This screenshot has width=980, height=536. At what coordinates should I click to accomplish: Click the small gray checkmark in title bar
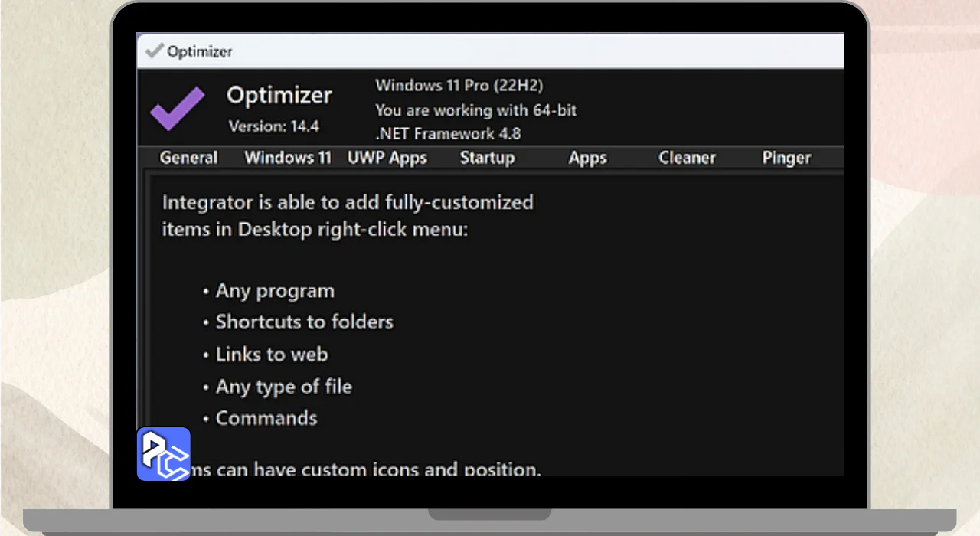coord(154,51)
